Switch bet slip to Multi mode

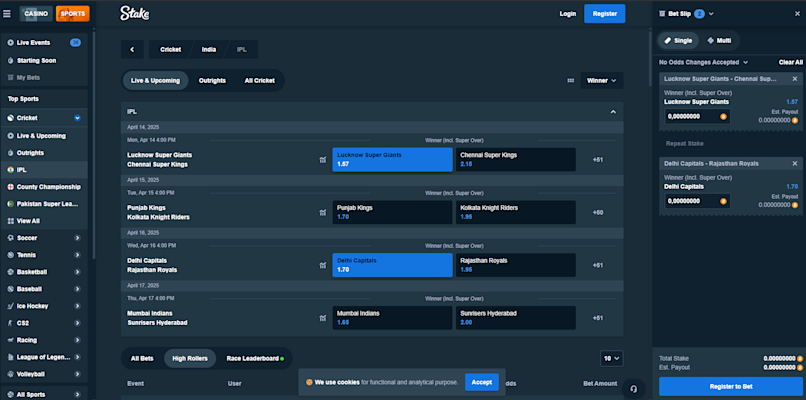719,41
